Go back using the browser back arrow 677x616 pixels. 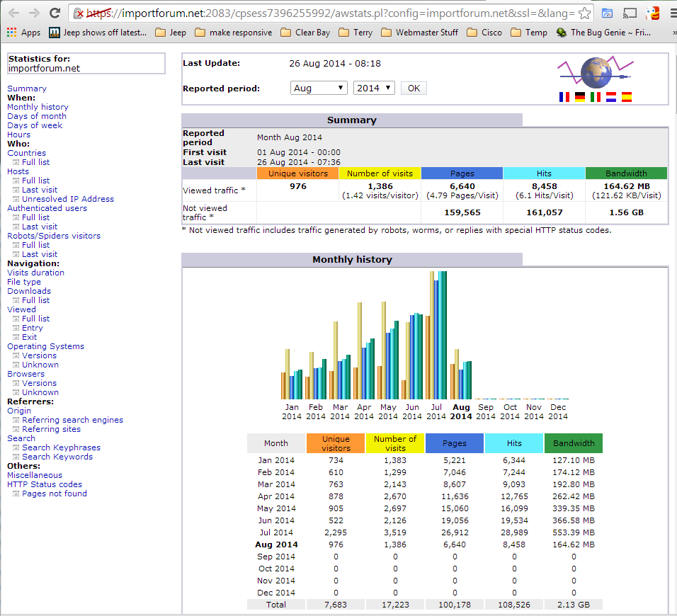[x=14, y=13]
